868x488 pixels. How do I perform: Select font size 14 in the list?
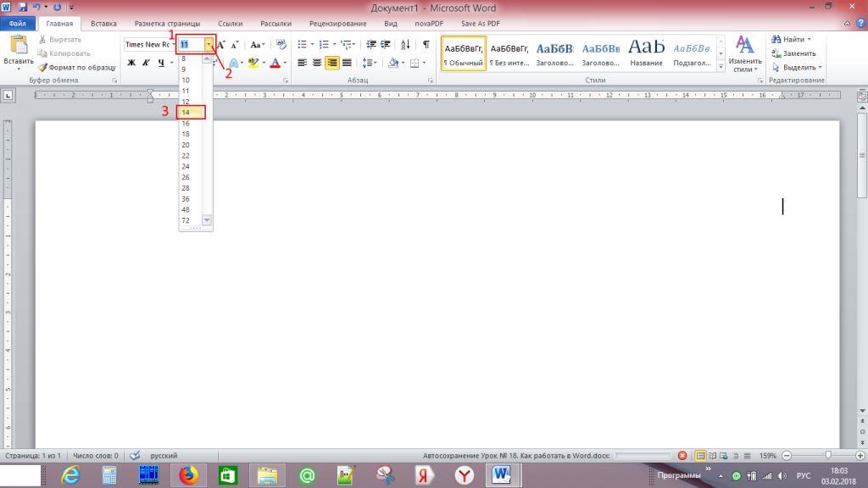point(191,113)
